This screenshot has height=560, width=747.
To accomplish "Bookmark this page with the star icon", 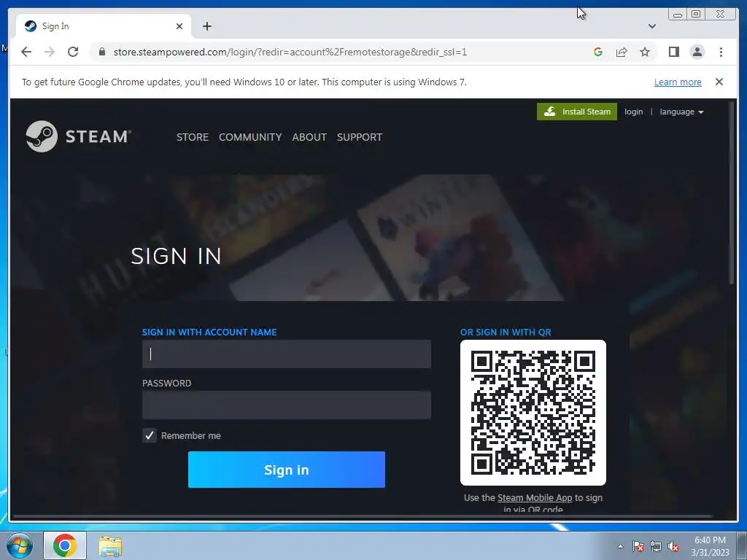I will [645, 52].
